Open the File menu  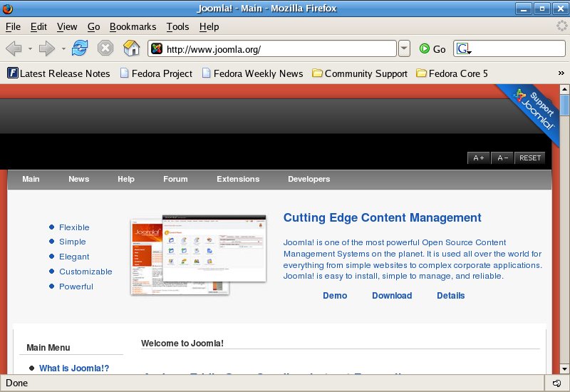pyautogui.click(x=13, y=26)
